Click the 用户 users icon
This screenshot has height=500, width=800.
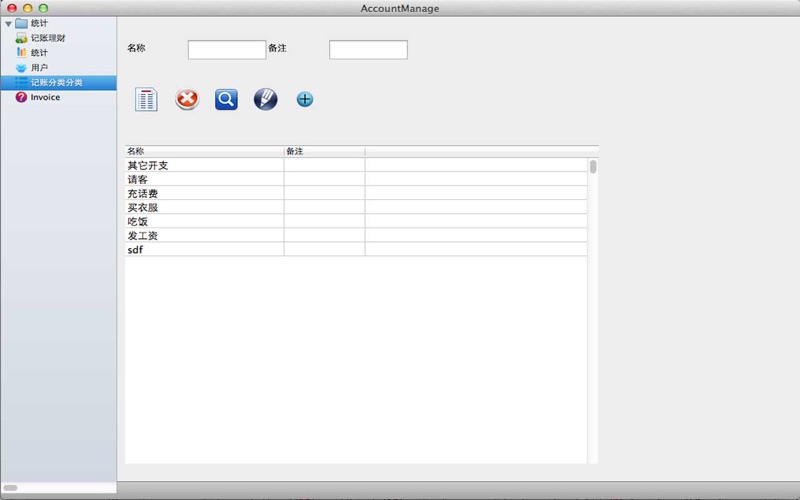pyautogui.click(x=21, y=67)
